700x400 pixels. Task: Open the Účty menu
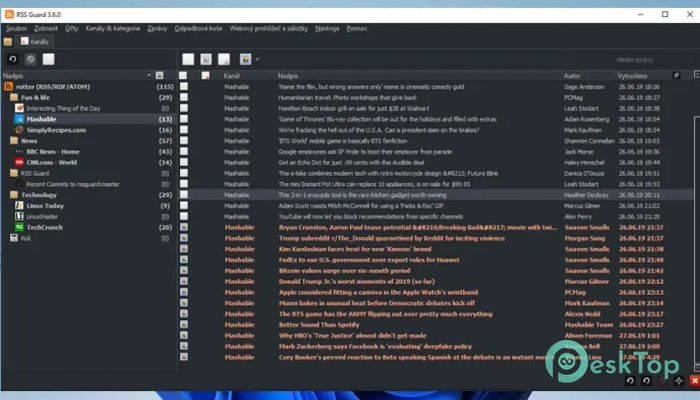coord(71,29)
